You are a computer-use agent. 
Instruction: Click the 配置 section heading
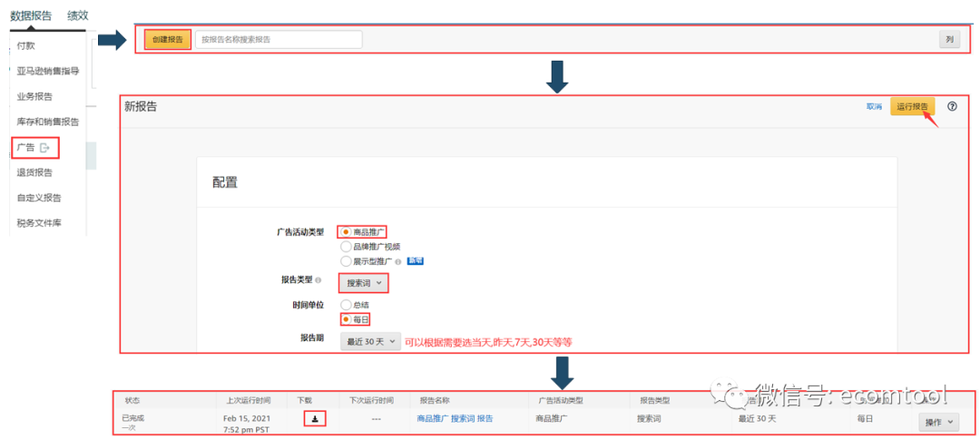tap(225, 183)
